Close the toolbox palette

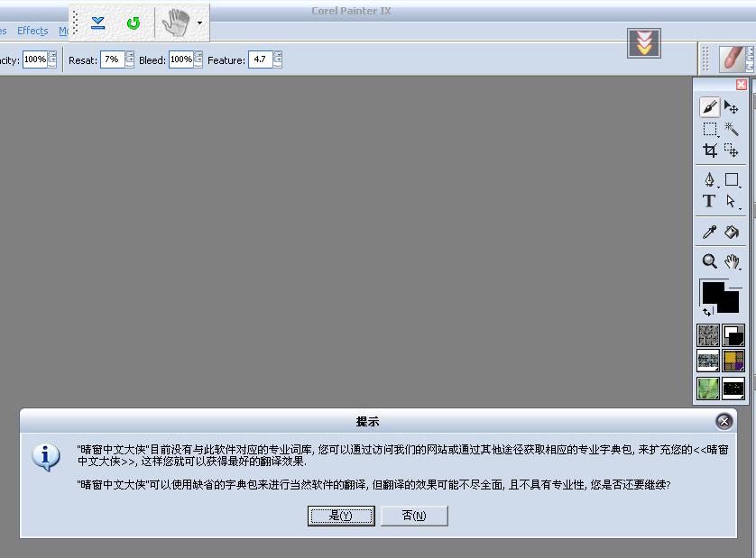[x=741, y=85]
